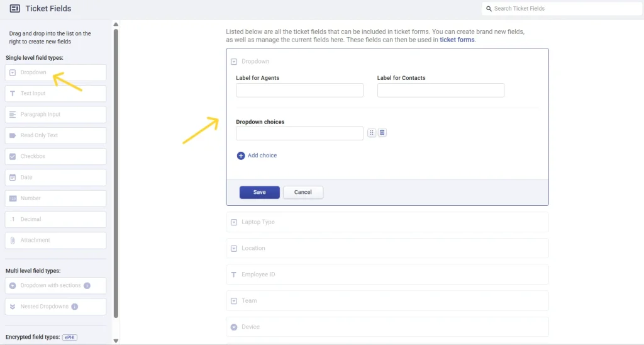
Task: Select the Read Only Text tag icon
Action: pos(13,135)
